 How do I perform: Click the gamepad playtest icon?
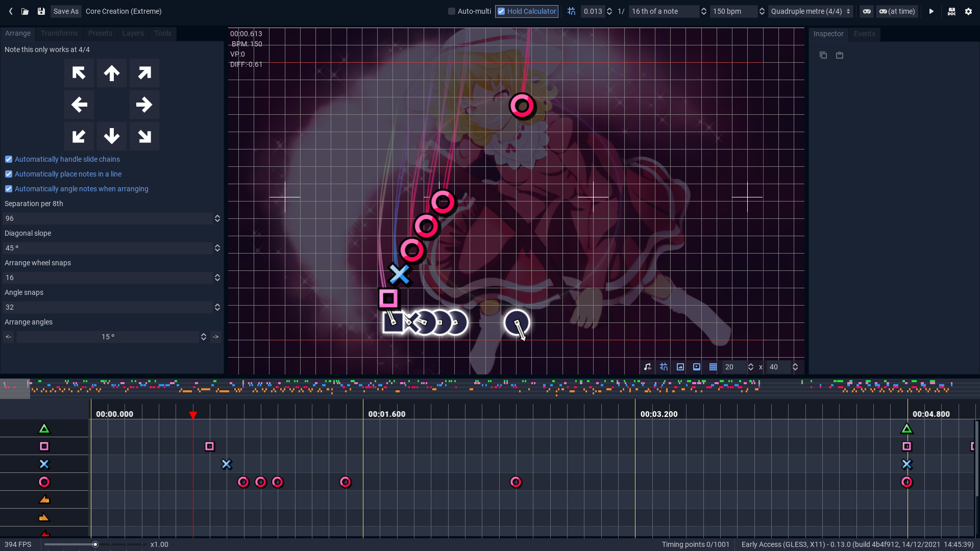coord(867,11)
